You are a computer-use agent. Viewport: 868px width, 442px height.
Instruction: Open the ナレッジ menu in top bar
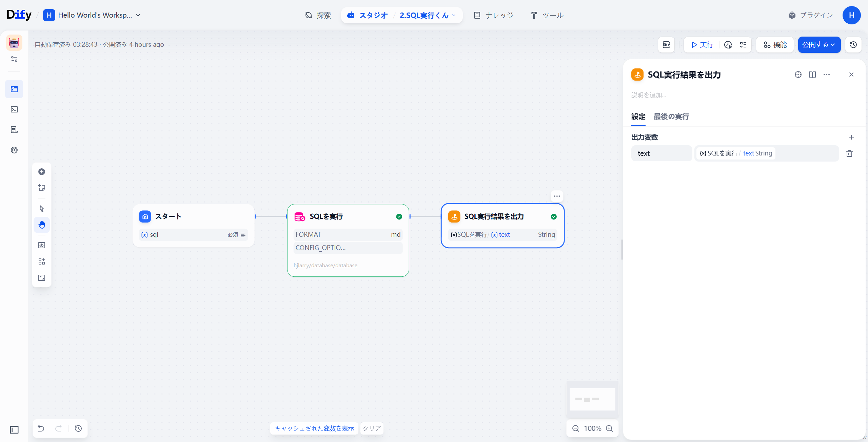click(x=493, y=15)
